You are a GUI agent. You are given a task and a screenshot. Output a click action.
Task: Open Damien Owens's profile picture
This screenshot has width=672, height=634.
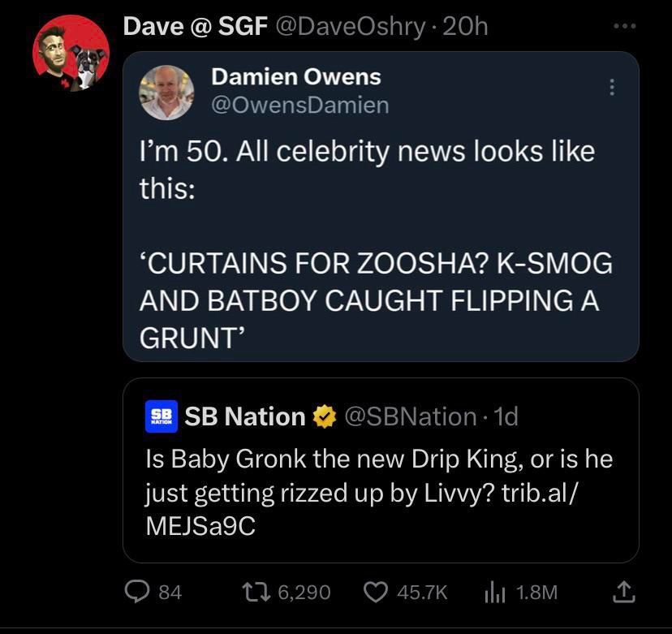[x=166, y=93]
